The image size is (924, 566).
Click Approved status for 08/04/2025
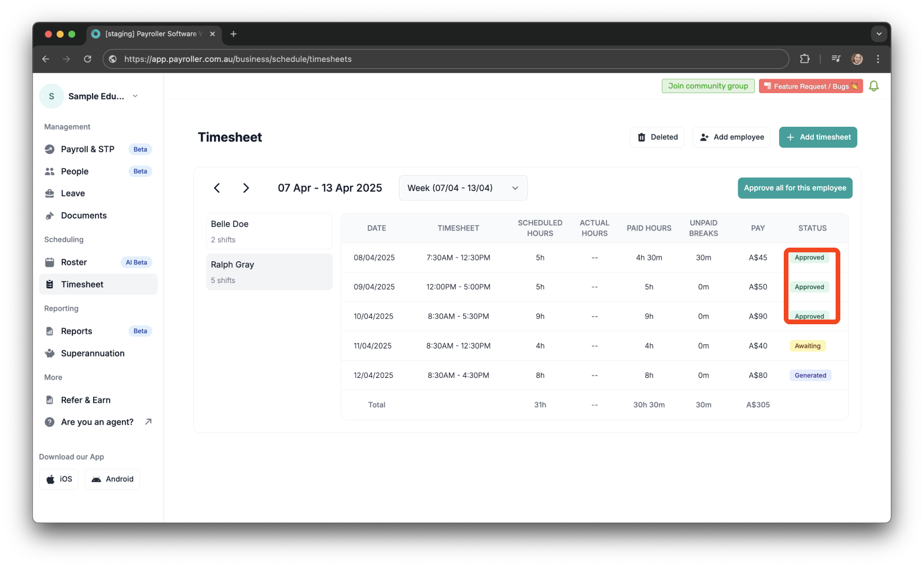pyautogui.click(x=809, y=258)
